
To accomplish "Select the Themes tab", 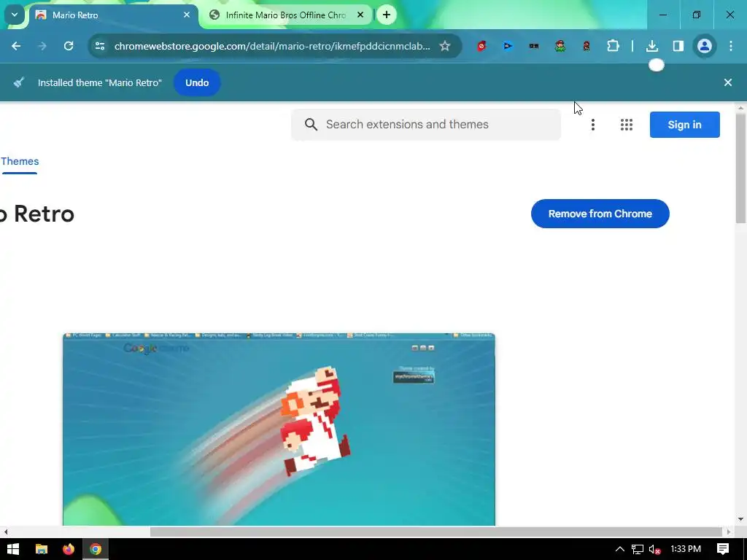I will point(20,161).
